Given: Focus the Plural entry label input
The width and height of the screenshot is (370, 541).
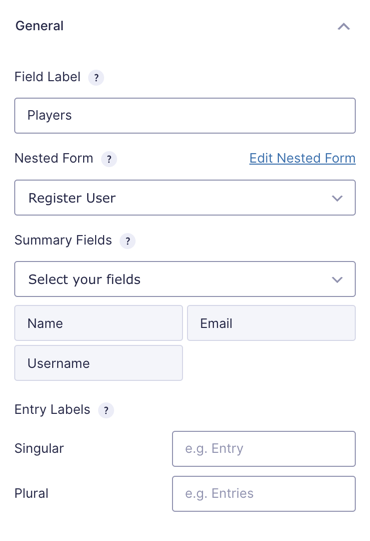Looking at the screenshot, I should (264, 494).
